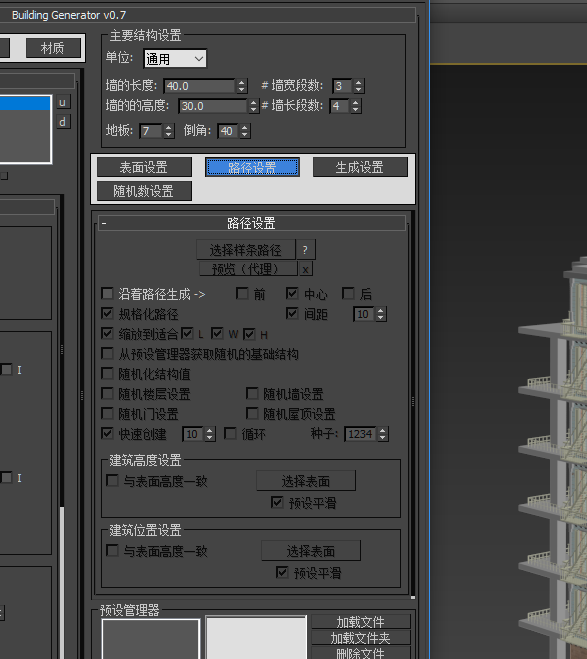
Task: Adjust the 间距 value spinner
Action: tap(381, 314)
